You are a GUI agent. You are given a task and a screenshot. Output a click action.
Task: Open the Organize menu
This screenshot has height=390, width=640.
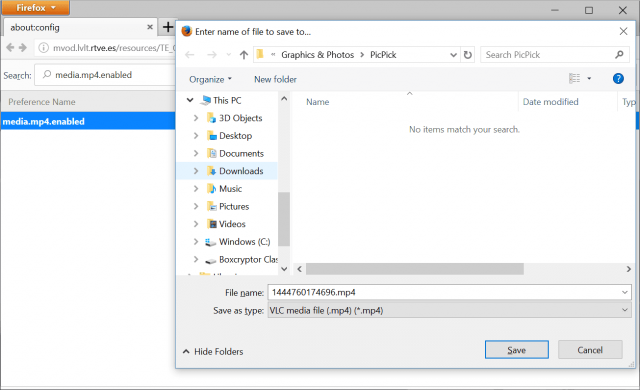point(210,79)
